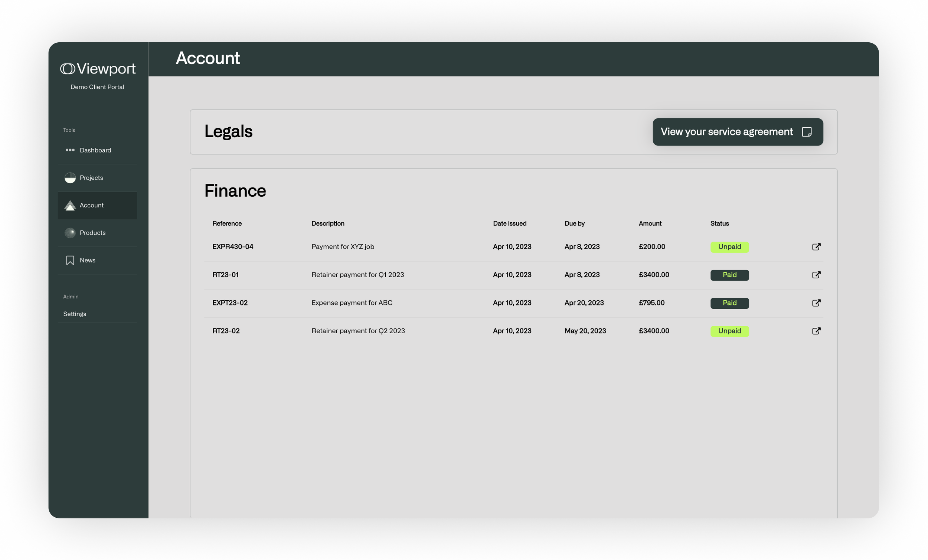Click the Unpaid badge on RT23-02 row
This screenshot has width=928, height=560.
coord(729,331)
